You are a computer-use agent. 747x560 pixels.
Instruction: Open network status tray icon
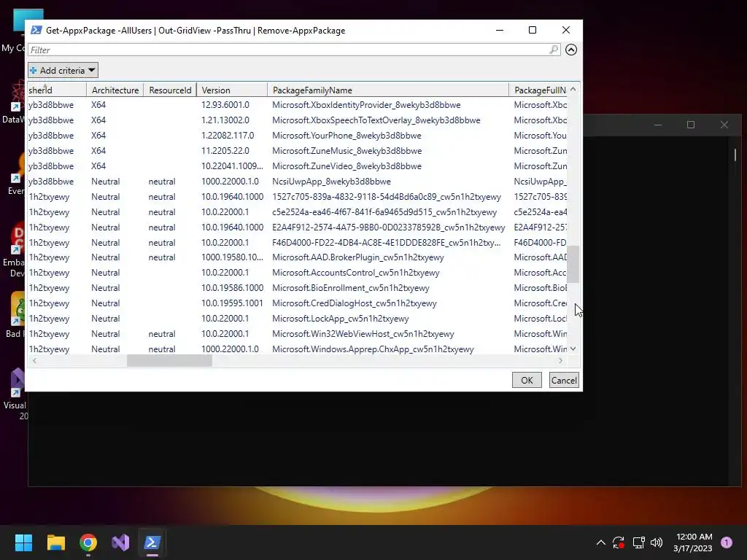click(638, 542)
